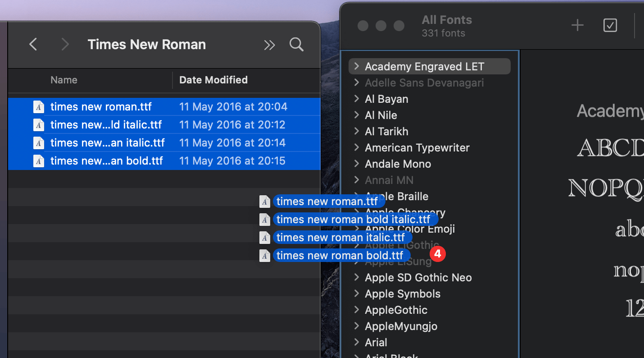Select Apple SD Gothic Neo font
Image resolution: width=644 pixels, height=358 pixels.
point(418,277)
